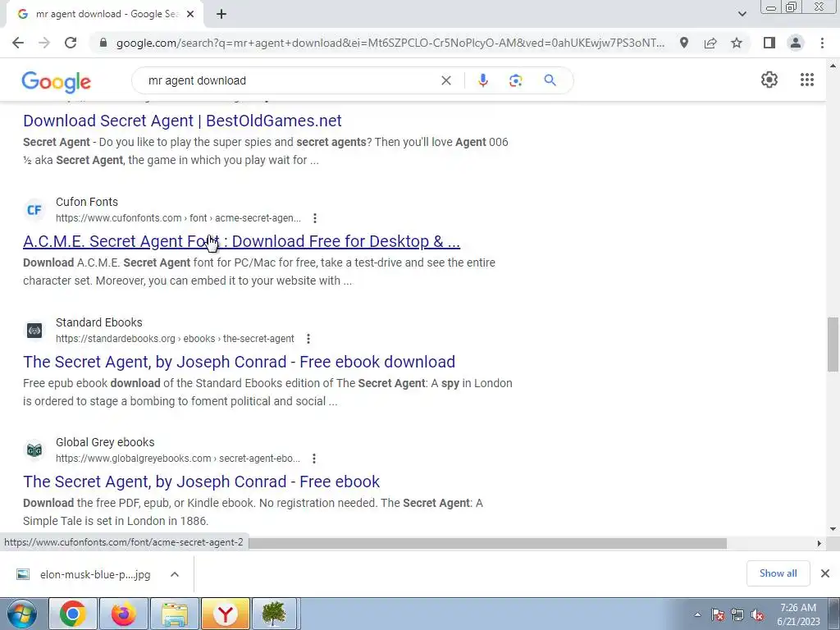Click the muted volume tray icon

click(757, 615)
